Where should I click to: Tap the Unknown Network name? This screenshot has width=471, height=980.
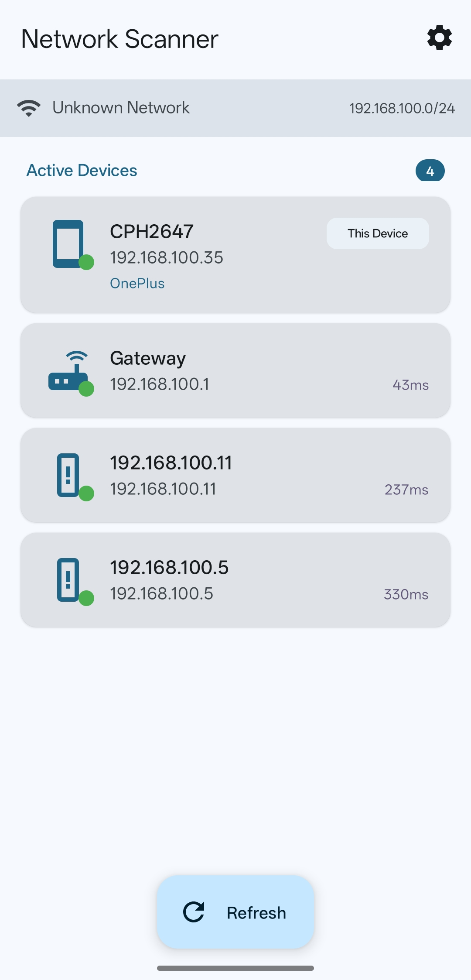pos(121,108)
